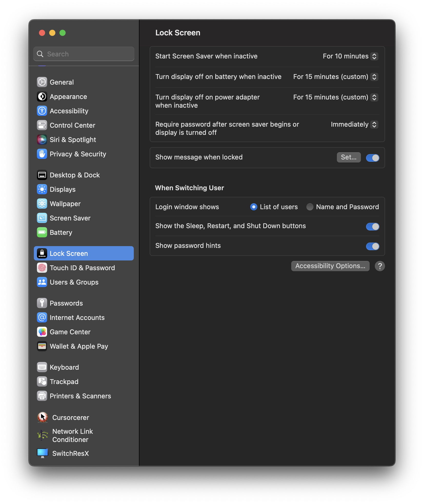Click the Cursorcerer icon in sidebar
This screenshot has width=424, height=504.
(43, 418)
